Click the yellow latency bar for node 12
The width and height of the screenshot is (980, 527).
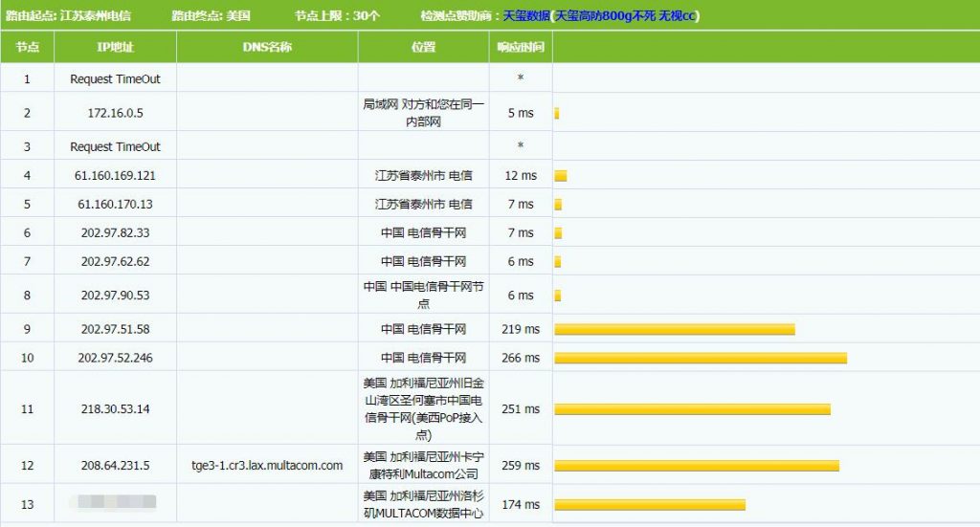pos(697,465)
